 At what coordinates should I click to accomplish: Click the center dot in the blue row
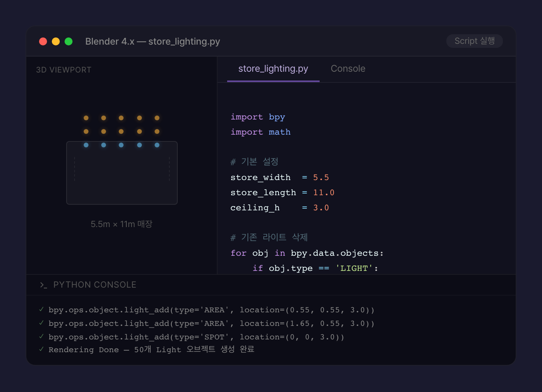pos(121,145)
